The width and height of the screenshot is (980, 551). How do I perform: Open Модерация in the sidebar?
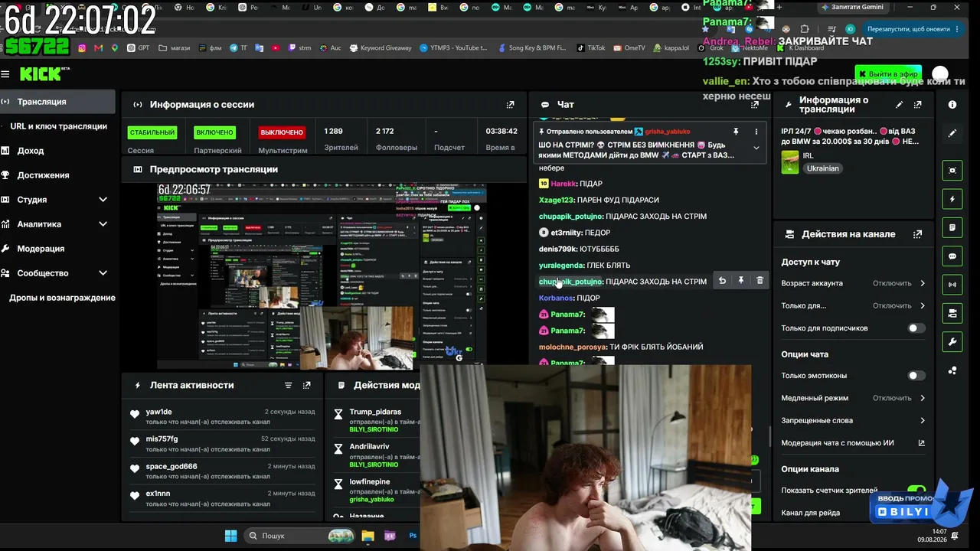coord(57,249)
